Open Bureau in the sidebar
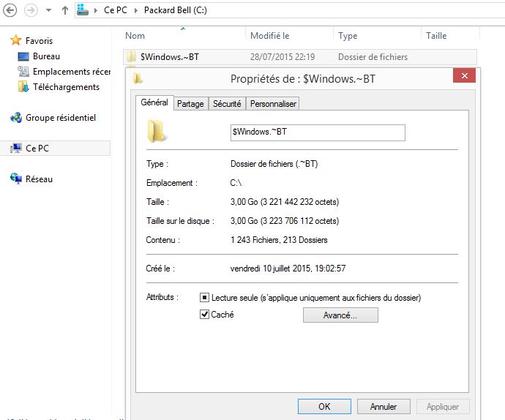 point(46,56)
